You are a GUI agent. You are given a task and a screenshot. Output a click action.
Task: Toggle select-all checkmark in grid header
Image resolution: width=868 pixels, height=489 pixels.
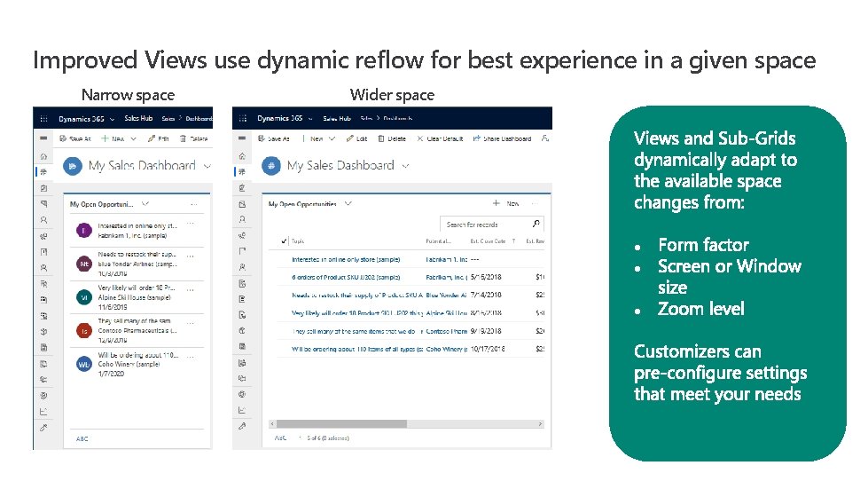284,241
